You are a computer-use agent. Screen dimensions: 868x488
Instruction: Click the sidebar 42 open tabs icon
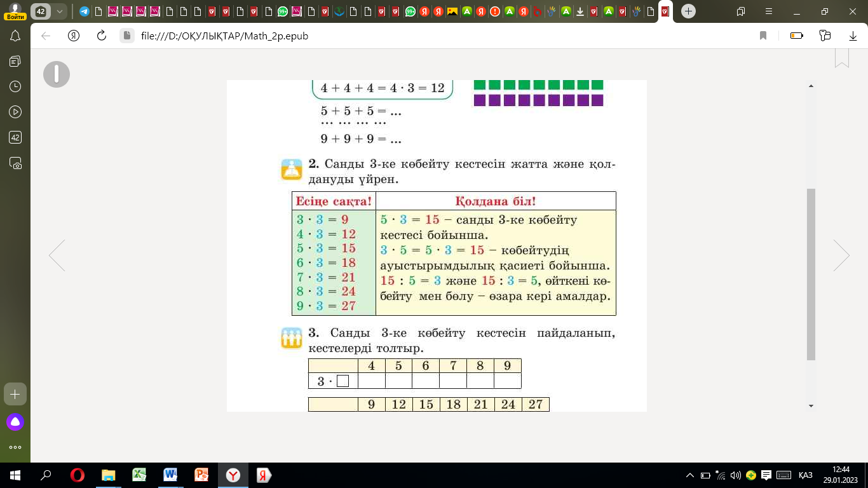pos(15,137)
